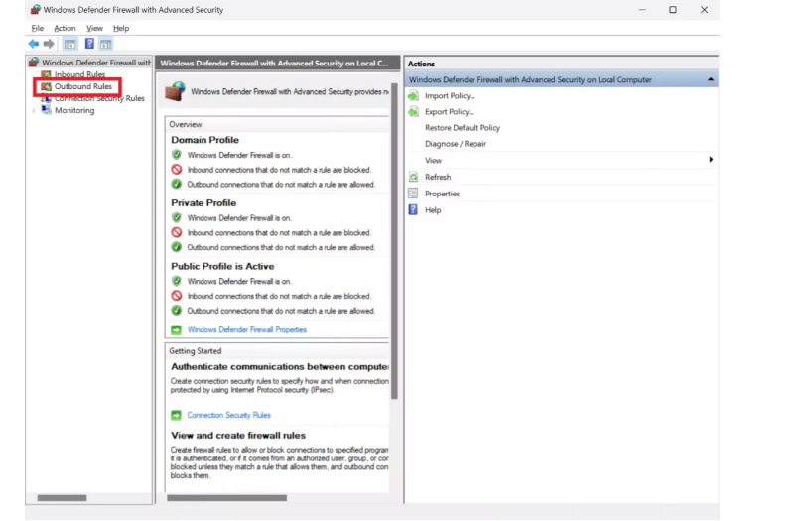The height and width of the screenshot is (521, 812).
Task: Click the Connection Security Rules tree icon
Action: point(46,98)
